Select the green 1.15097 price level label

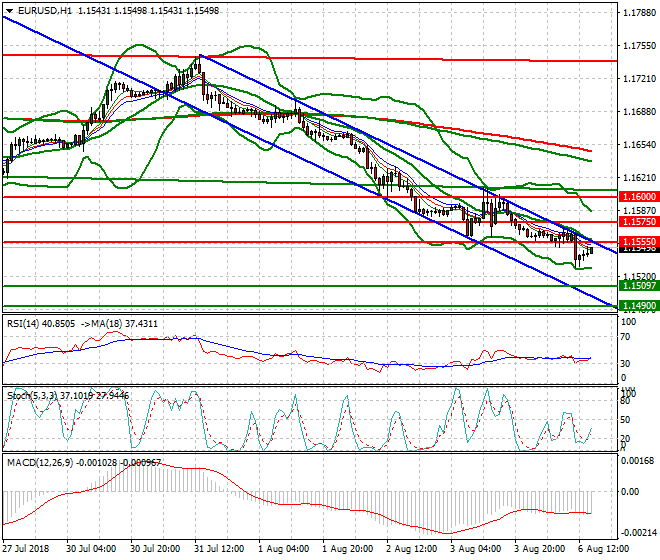(638, 286)
